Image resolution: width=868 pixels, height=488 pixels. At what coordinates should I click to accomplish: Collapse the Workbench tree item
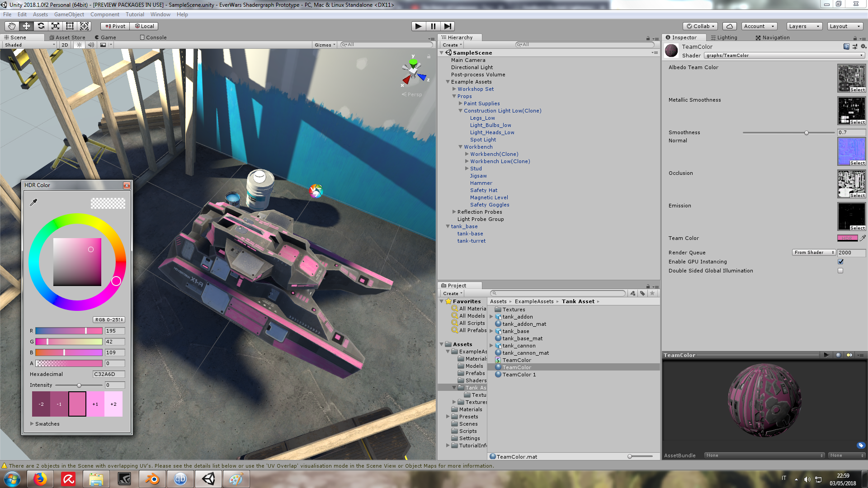tap(461, 147)
